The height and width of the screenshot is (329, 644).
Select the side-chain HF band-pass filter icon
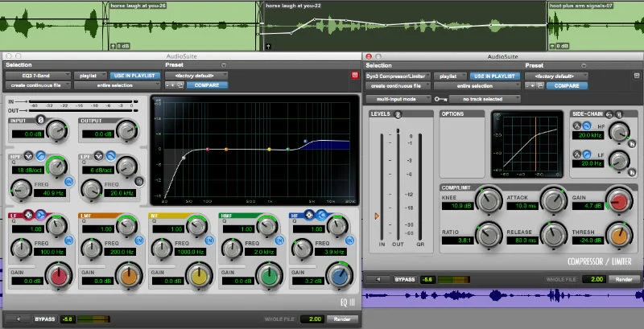[x=576, y=125]
